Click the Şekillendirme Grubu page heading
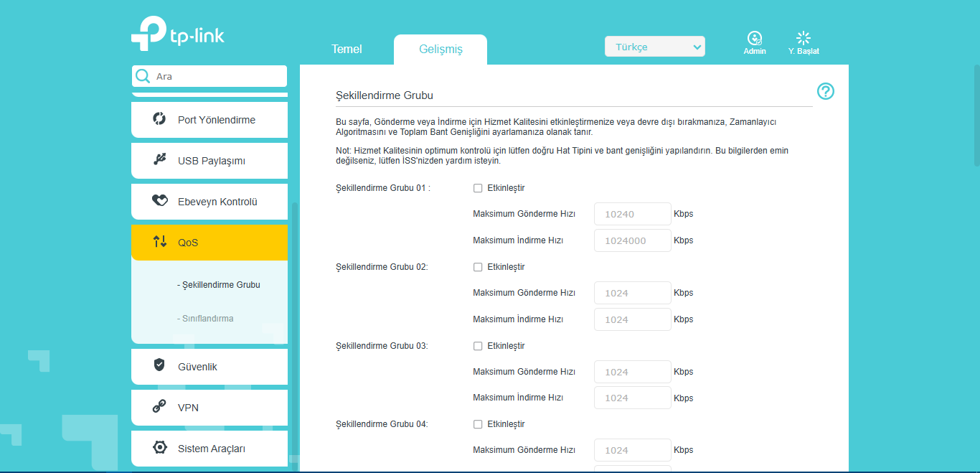The width and height of the screenshot is (980, 473). 385,95
